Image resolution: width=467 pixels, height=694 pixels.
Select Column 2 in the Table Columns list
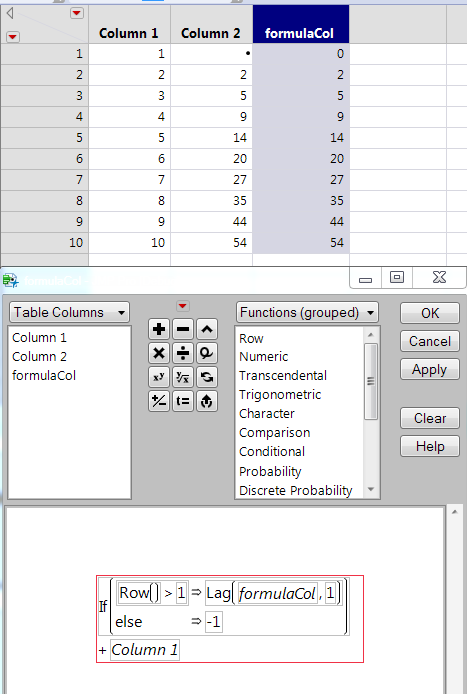click(39, 356)
